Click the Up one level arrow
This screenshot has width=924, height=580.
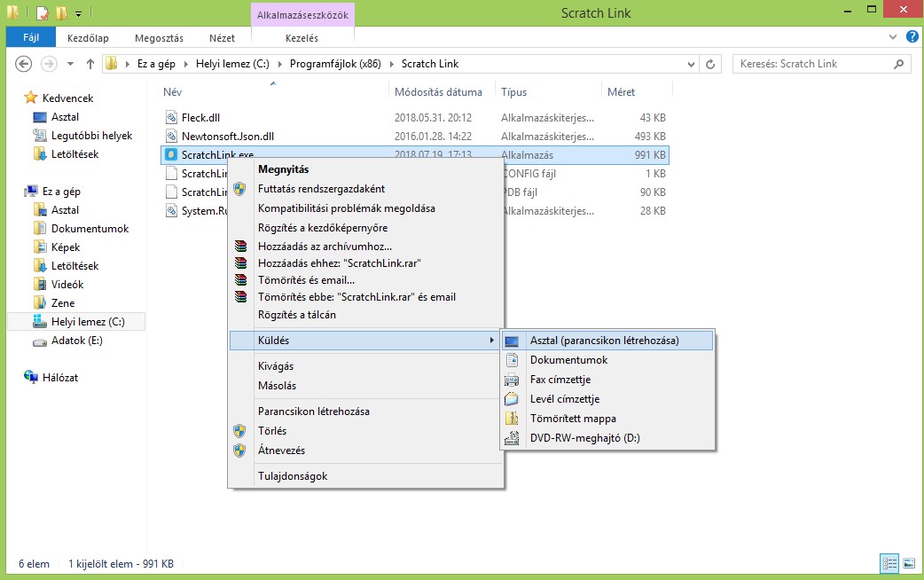(x=90, y=64)
